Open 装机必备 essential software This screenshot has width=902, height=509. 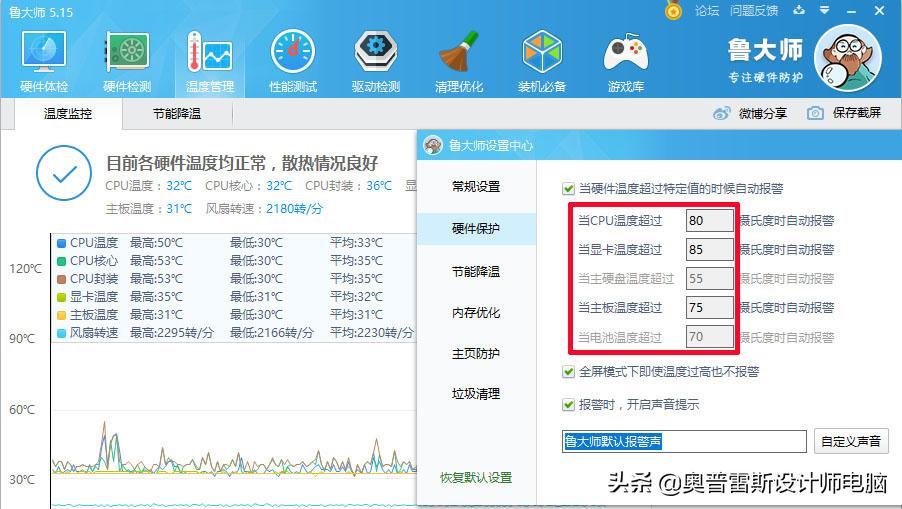(x=541, y=62)
